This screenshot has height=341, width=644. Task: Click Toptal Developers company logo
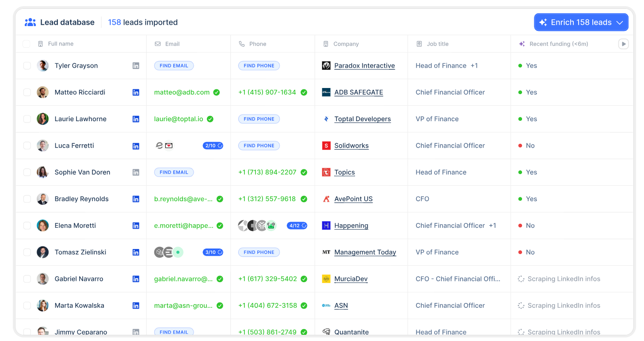(x=326, y=119)
